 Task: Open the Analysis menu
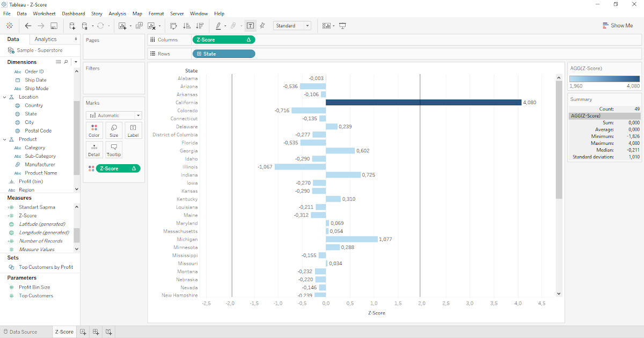pos(117,13)
